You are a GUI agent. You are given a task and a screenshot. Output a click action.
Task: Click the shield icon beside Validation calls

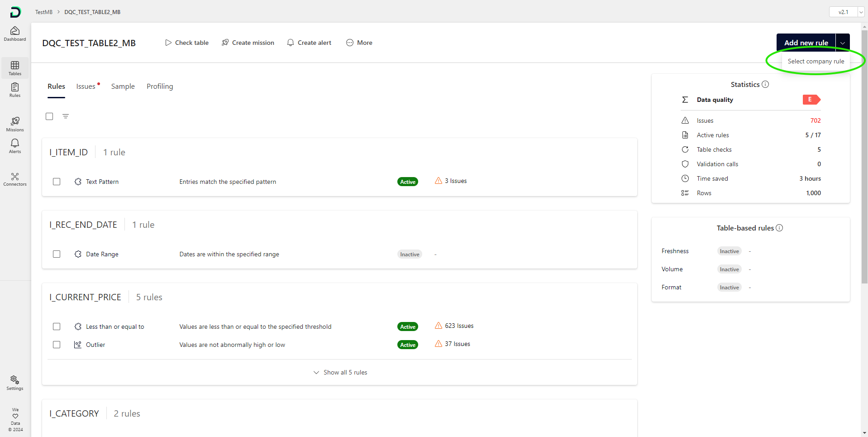pos(685,164)
